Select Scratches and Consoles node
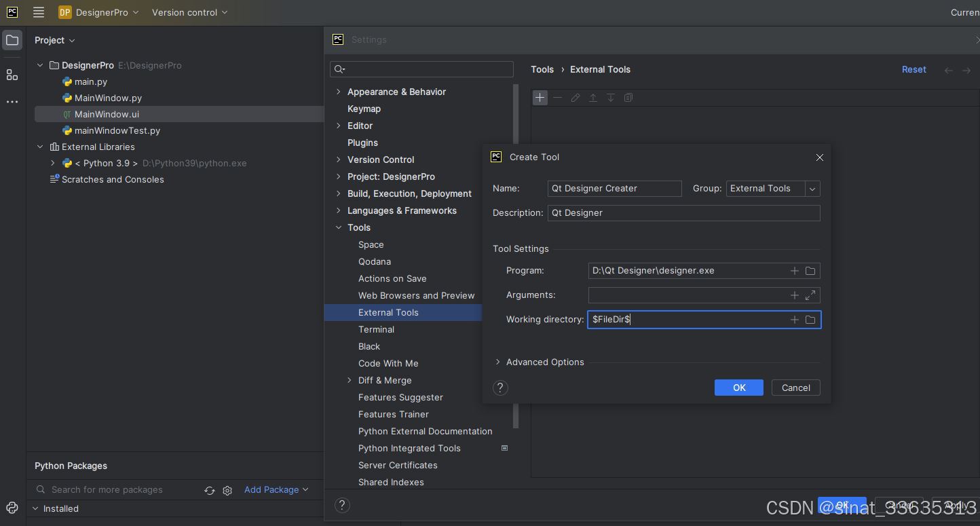This screenshot has width=980, height=526. click(112, 179)
